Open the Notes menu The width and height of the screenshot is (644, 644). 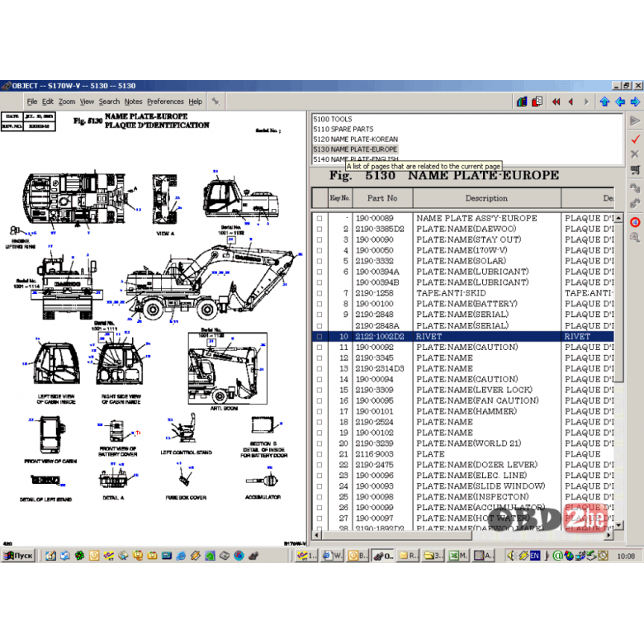[133, 102]
